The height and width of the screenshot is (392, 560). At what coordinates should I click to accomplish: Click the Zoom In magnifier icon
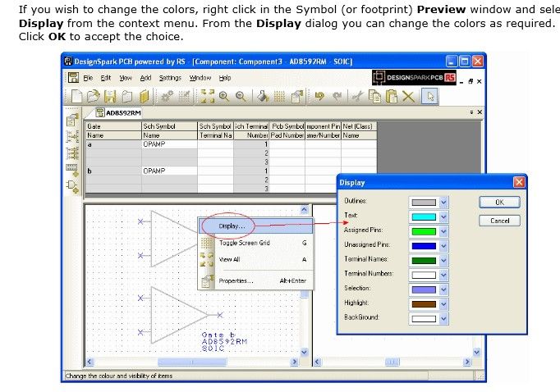tap(224, 96)
